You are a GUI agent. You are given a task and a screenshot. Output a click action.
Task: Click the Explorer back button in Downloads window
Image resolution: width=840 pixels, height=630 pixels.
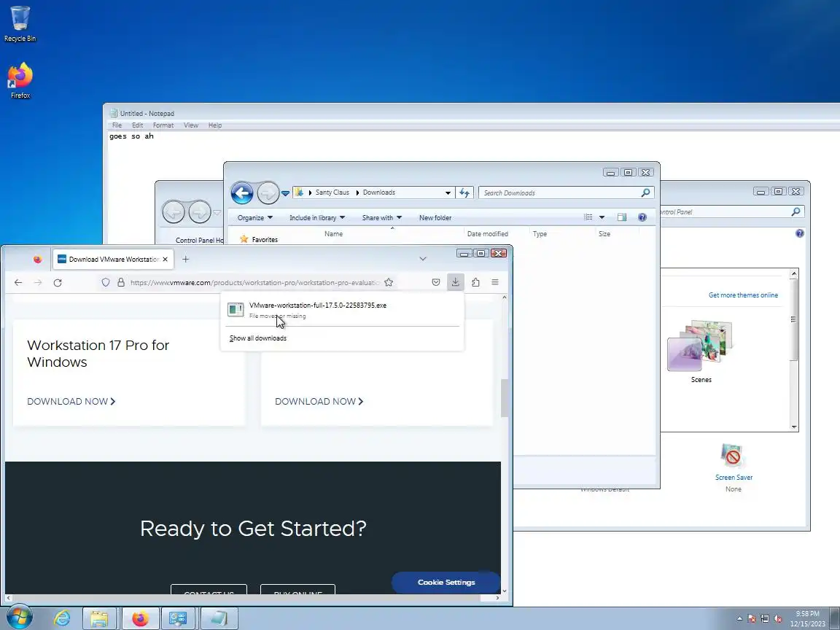click(242, 192)
